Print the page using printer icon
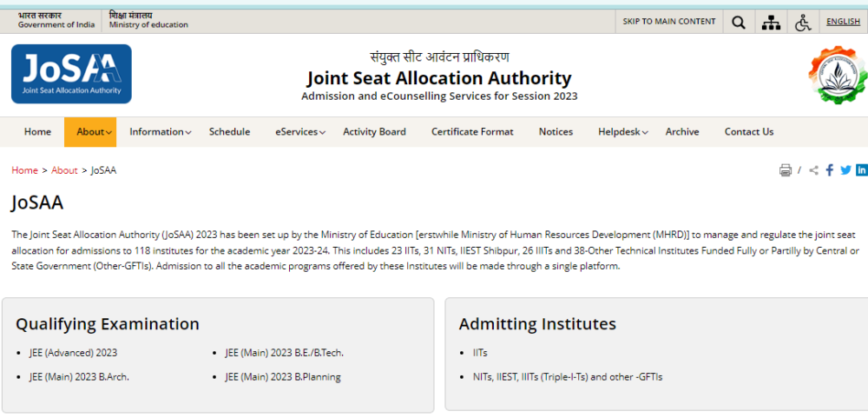Image resolution: width=868 pixels, height=418 pixels. coord(785,170)
